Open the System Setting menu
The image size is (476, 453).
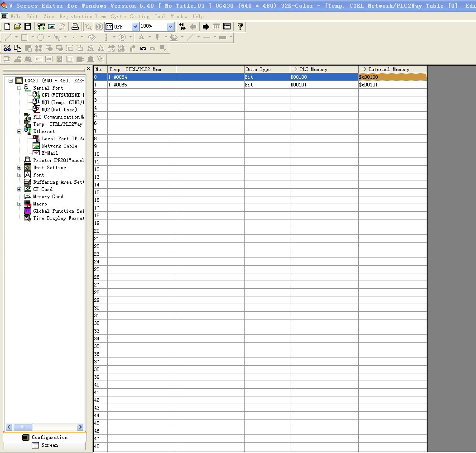point(130,16)
